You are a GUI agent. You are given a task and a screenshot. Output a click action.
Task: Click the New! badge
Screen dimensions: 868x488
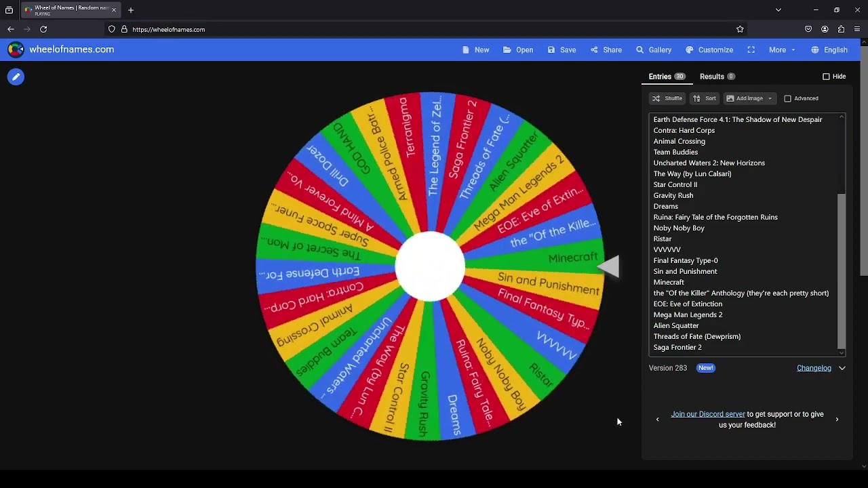(706, 368)
